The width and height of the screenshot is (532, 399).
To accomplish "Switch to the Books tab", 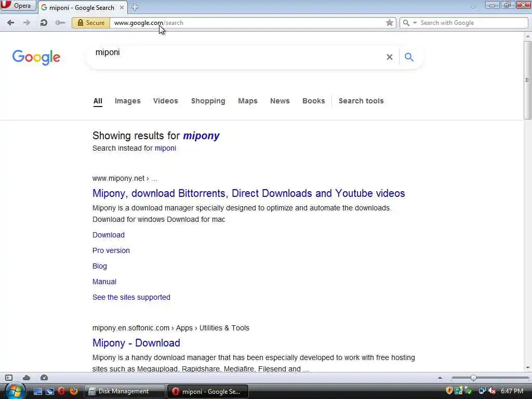I will (x=313, y=101).
